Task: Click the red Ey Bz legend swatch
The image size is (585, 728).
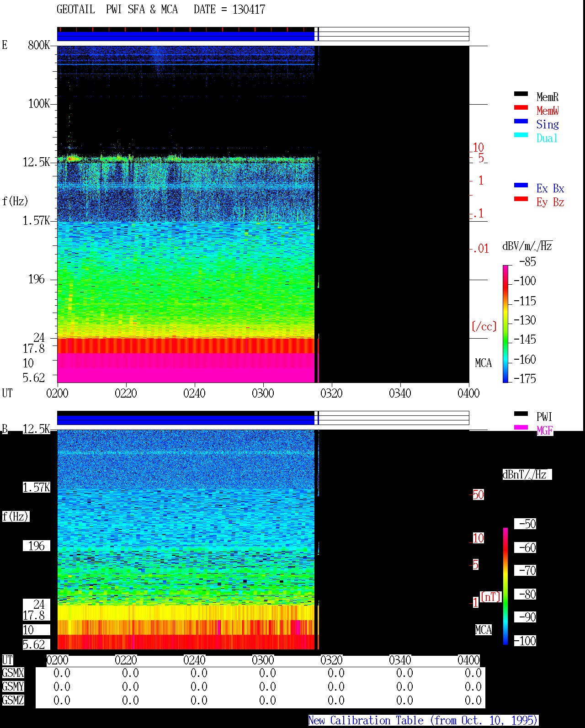Action: (521, 199)
